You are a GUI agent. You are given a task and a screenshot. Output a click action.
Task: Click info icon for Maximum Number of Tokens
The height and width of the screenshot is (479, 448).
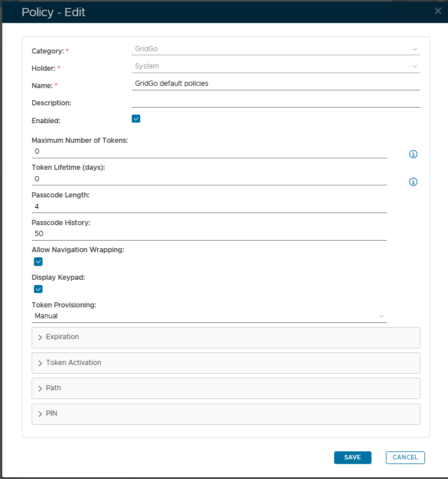(x=413, y=154)
